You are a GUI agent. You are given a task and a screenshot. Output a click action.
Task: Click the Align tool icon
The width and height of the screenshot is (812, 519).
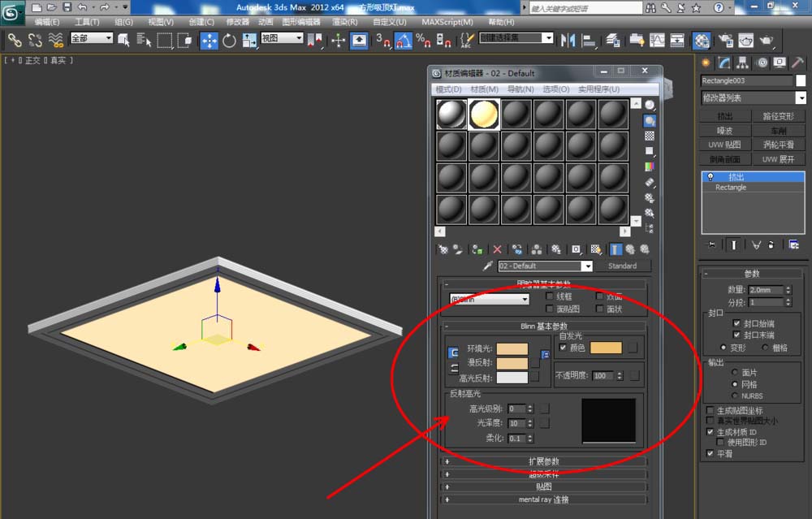588,41
